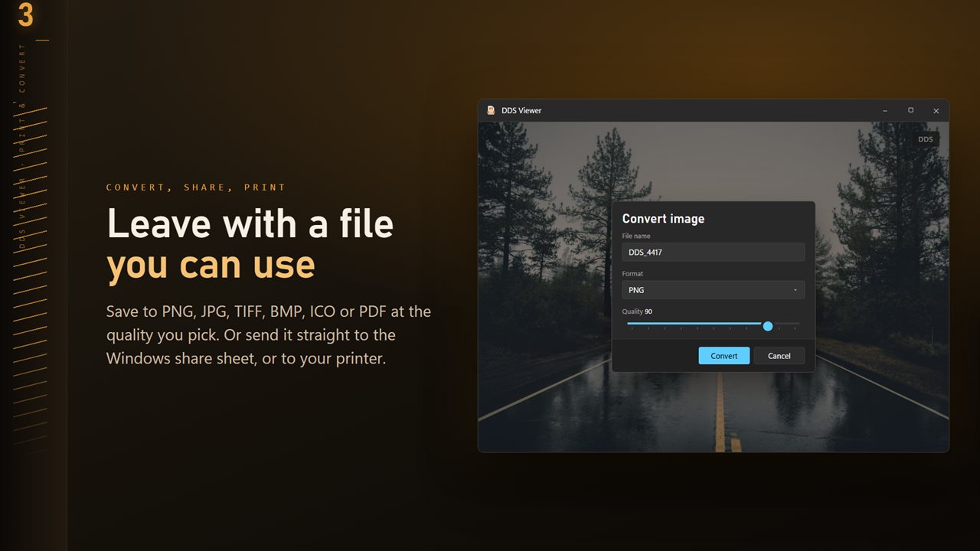
Task: Click the "Format" field label
Action: tap(632, 273)
